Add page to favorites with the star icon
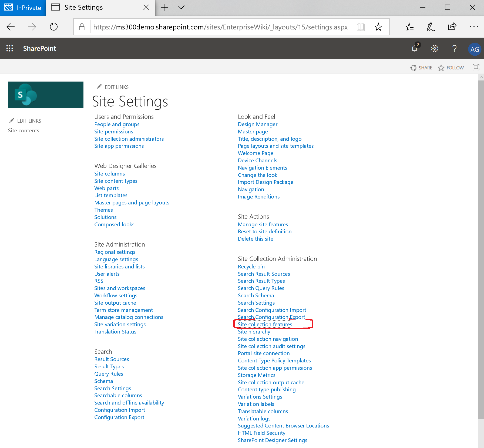The image size is (484, 448). point(378,27)
